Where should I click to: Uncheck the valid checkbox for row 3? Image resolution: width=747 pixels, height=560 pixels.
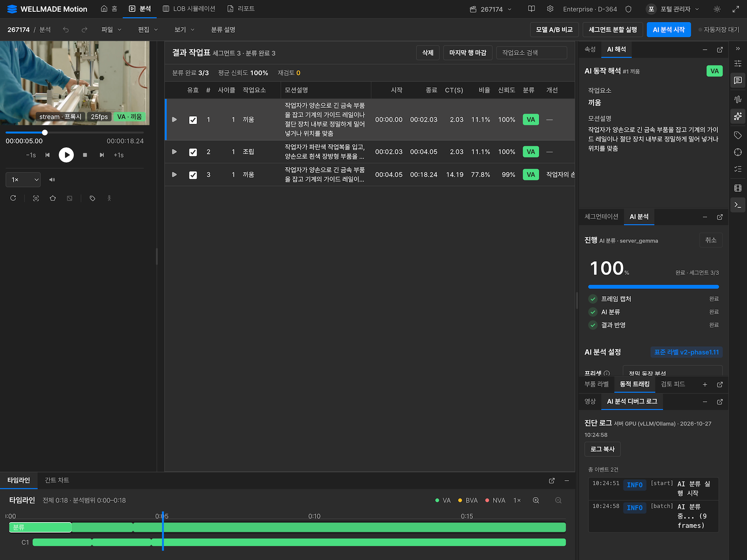coord(193,175)
